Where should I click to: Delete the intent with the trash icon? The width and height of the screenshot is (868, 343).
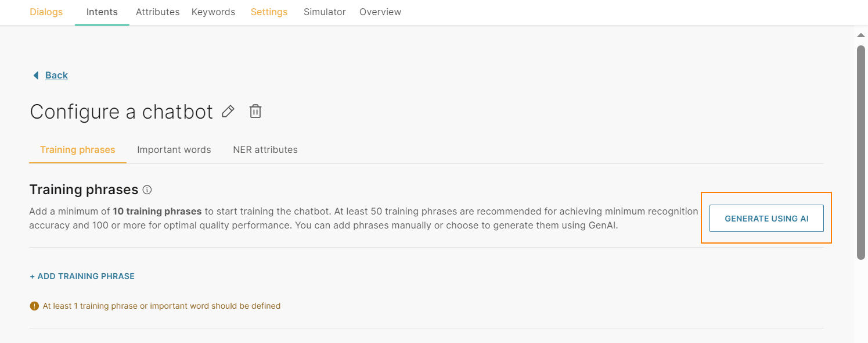coord(255,111)
